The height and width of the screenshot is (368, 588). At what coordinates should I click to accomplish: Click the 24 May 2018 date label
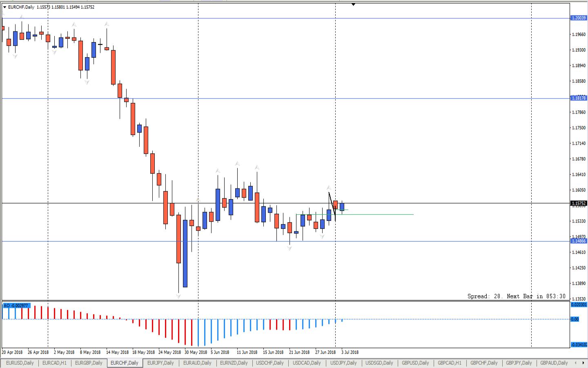170,352
